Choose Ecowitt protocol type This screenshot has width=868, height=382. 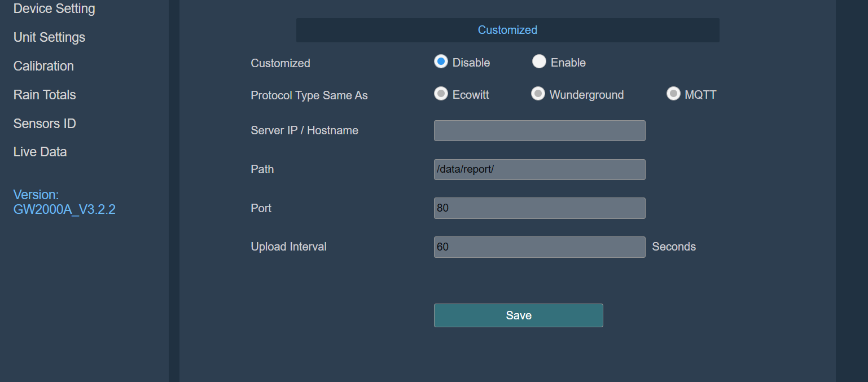441,94
